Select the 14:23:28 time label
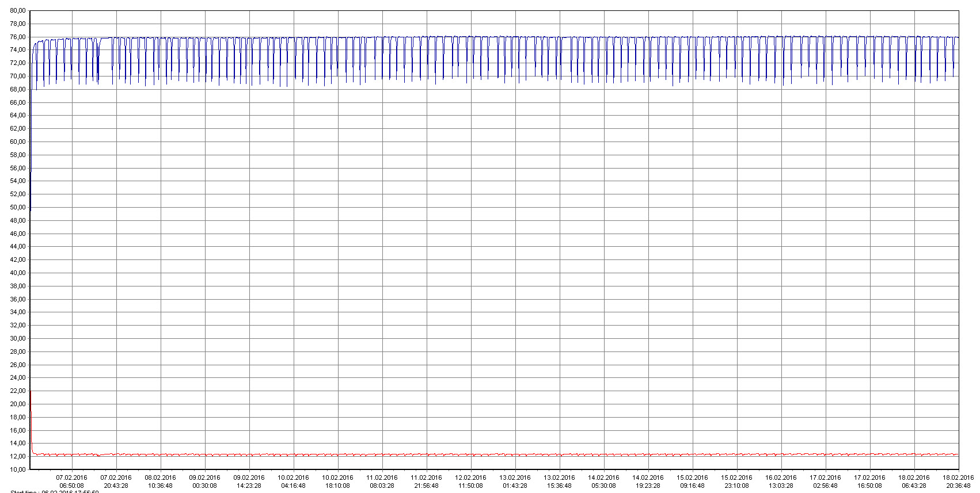 (249, 486)
